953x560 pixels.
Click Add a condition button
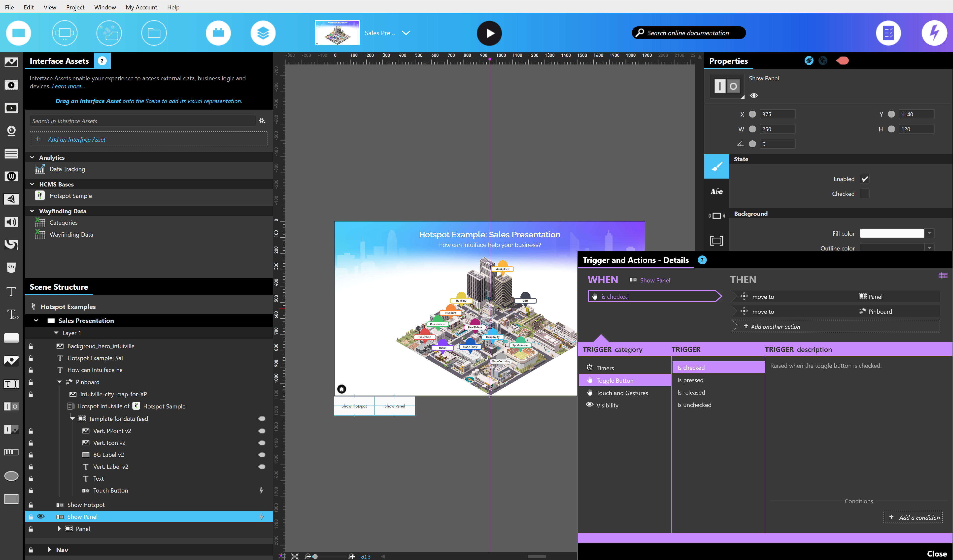click(x=913, y=517)
